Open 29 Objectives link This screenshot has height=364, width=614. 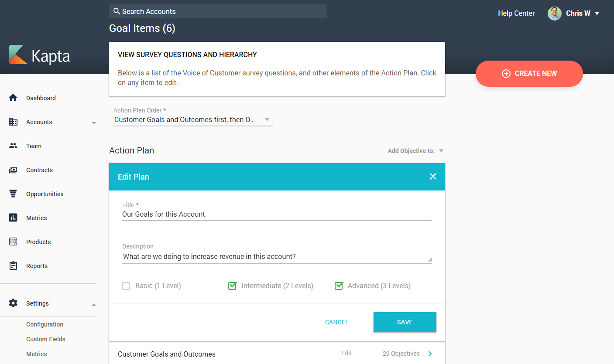click(x=401, y=354)
